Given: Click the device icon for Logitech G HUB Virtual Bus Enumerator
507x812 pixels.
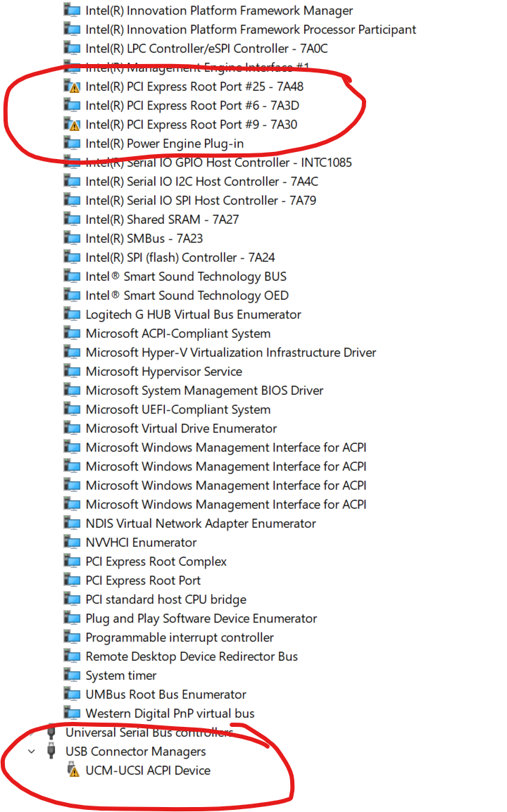Looking at the screenshot, I should coord(73,314).
